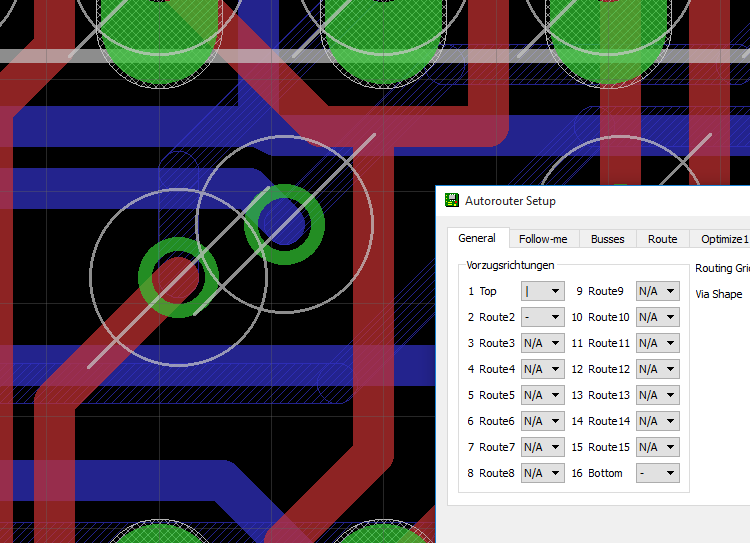Click the Vorzugsrichtungen group label
This screenshot has width=750, height=543.
point(510,265)
